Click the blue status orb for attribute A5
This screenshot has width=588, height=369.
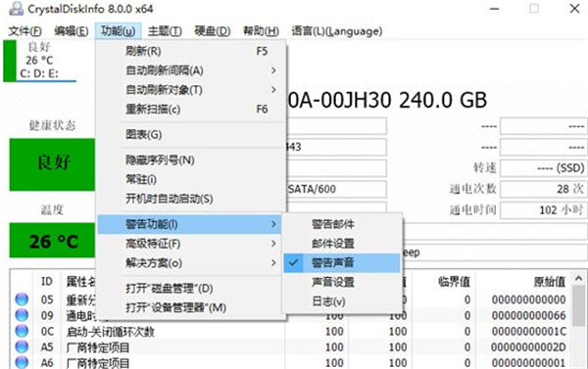click(x=22, y=347)
